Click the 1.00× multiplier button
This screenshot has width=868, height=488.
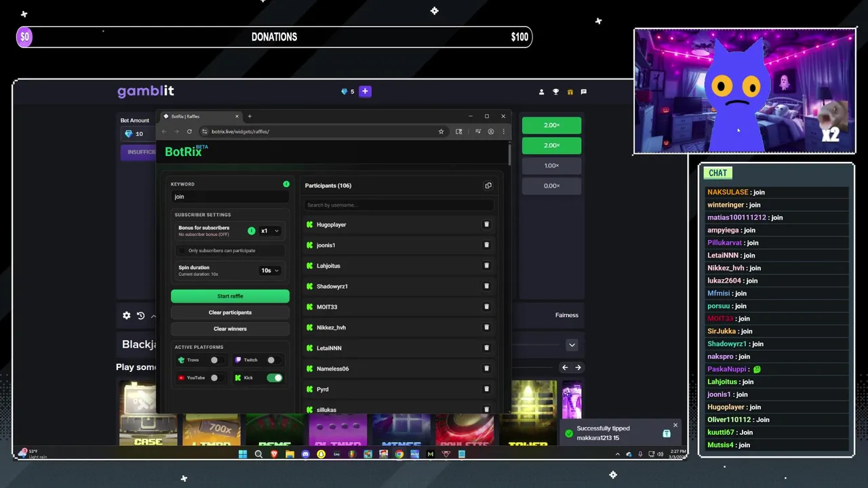pos(552,166)
